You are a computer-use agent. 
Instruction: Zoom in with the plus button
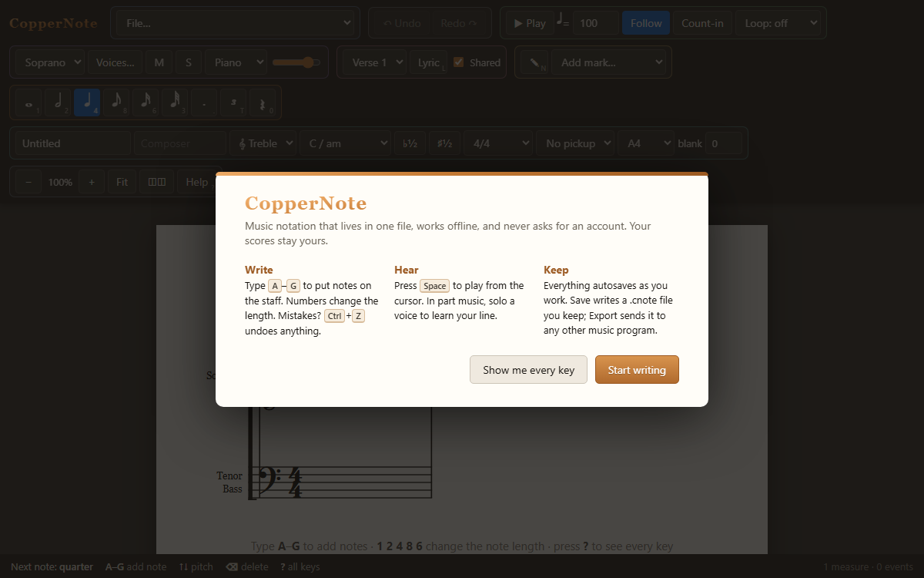(x=91, y=182)
